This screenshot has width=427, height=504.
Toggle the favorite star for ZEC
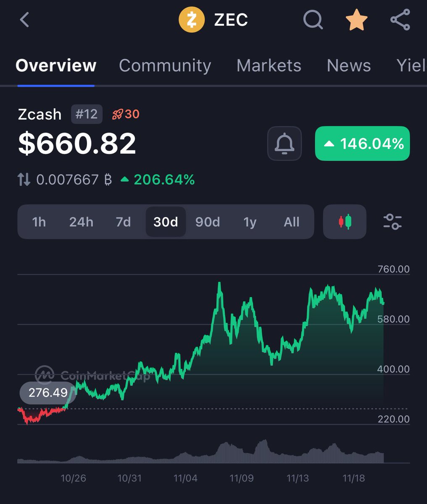[356, 20]
